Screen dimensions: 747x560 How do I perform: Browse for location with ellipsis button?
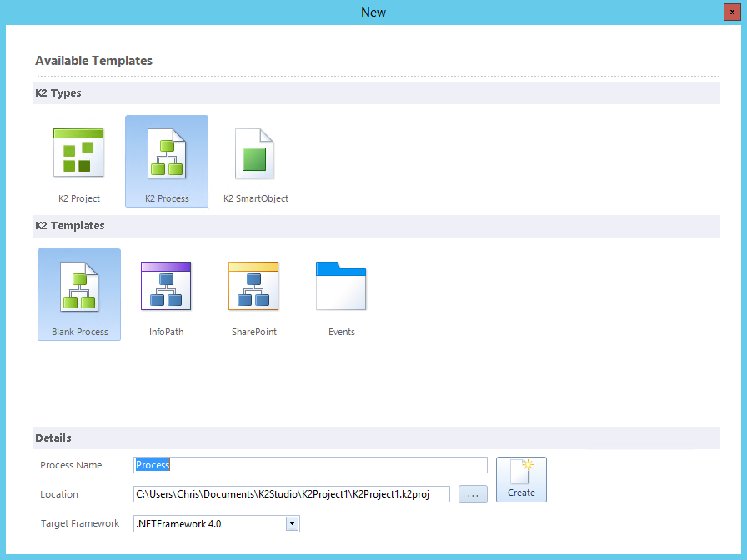coord(473,494)
